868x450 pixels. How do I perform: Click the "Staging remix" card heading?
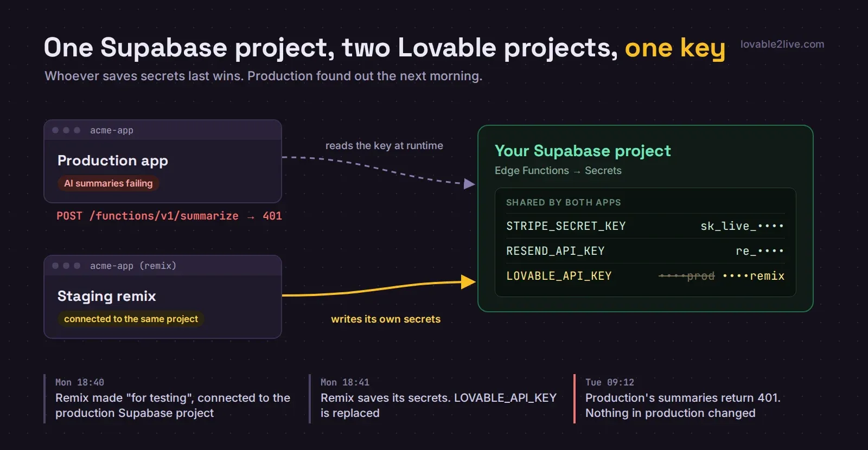pos(107,296)
